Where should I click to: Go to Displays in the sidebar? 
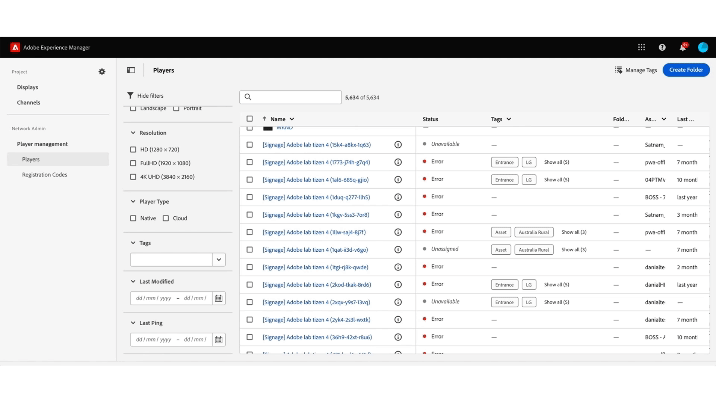click(27, 87)
